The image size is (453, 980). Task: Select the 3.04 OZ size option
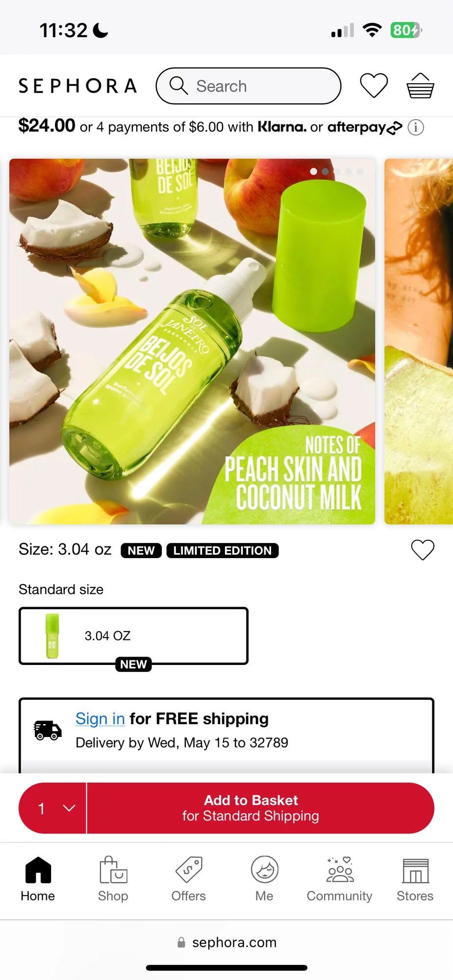[x=133, y=636]
